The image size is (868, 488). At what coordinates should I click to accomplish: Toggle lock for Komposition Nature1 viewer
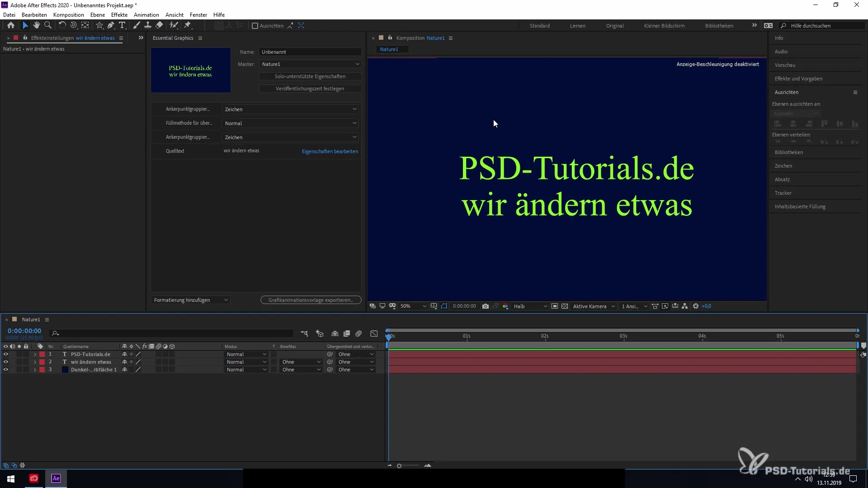[390, 38]
